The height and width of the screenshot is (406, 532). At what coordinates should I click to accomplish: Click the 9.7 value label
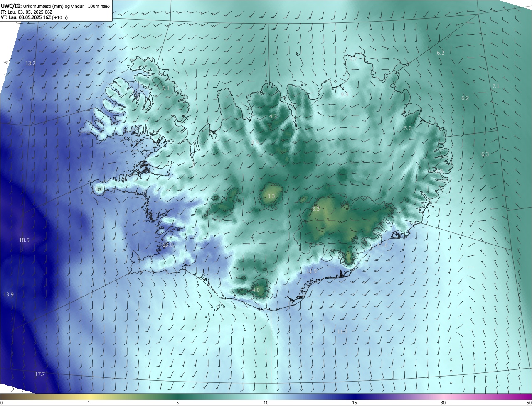click(352, 59)
